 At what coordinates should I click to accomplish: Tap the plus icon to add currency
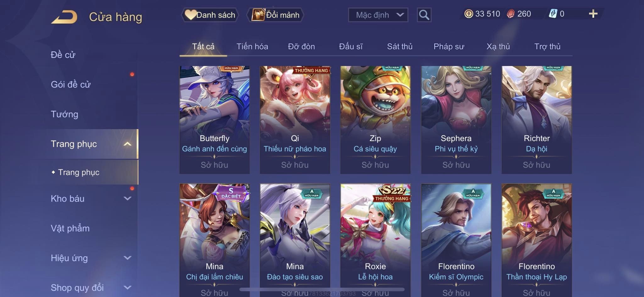(593, 14)
